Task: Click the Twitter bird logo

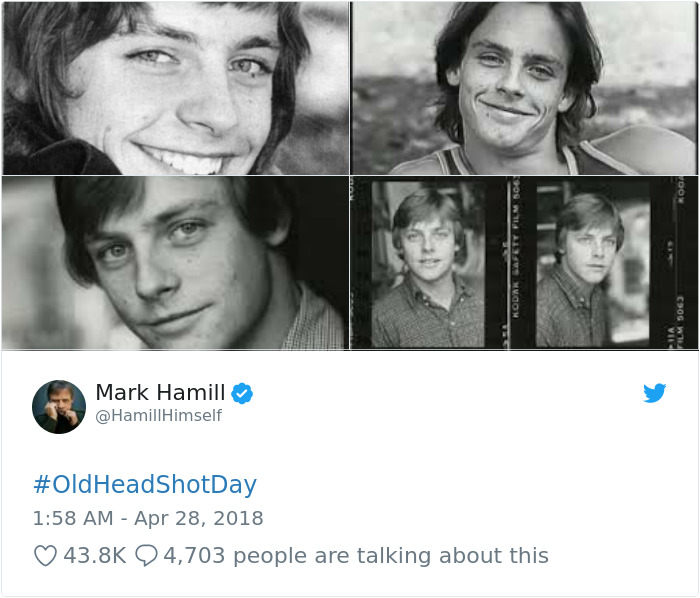Action: 655,393
